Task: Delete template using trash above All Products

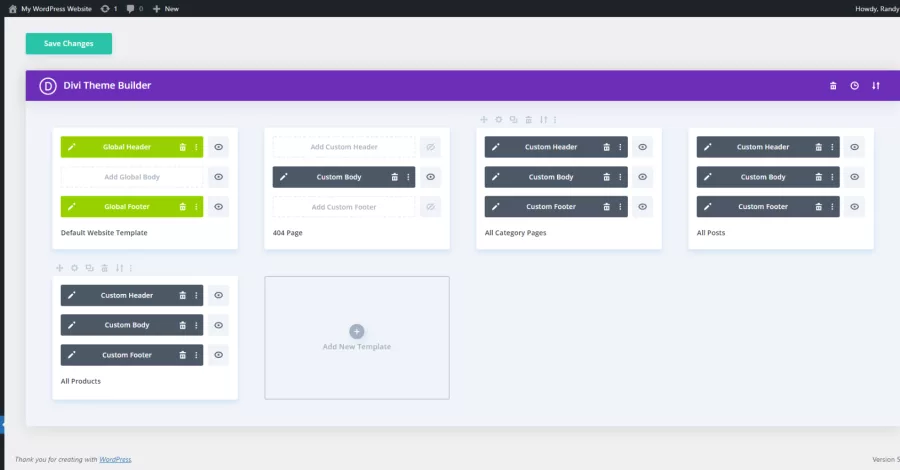Action: (x=104, y=268)
